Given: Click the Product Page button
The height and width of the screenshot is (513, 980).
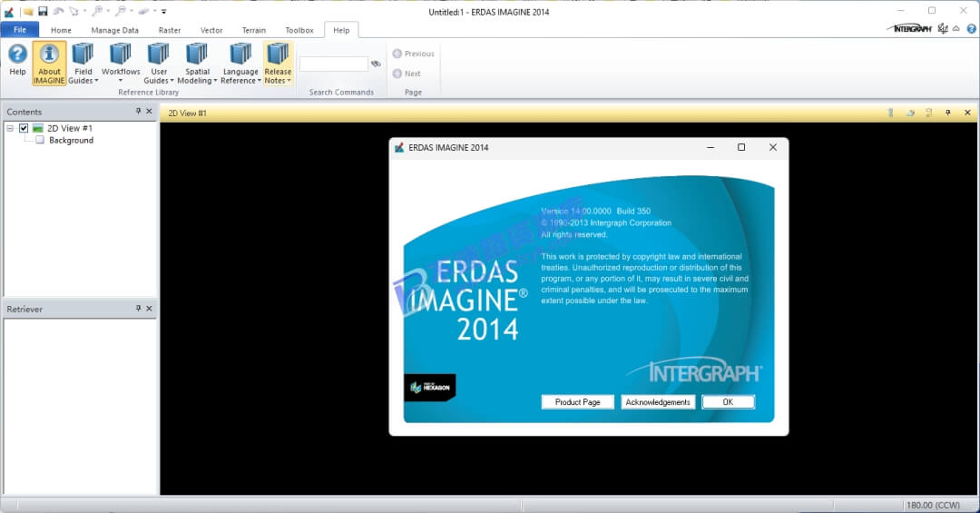Looking at the screenshot, I should 577,401.
